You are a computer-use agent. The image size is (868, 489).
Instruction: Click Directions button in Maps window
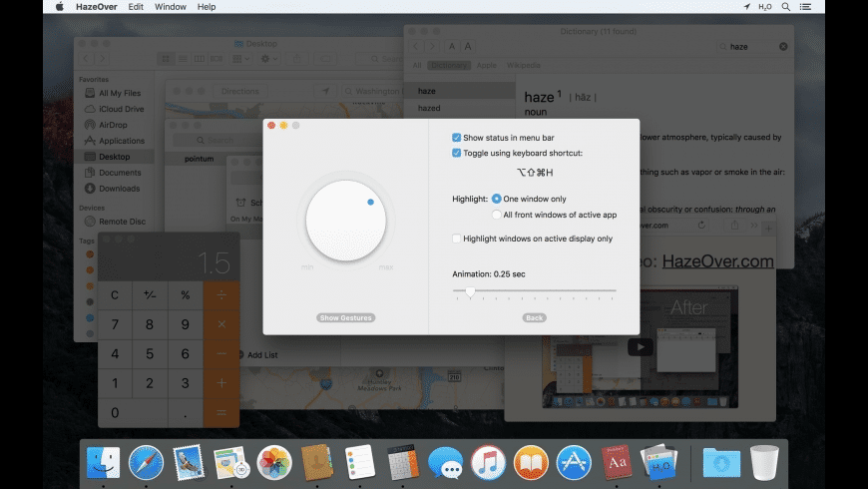239,92
